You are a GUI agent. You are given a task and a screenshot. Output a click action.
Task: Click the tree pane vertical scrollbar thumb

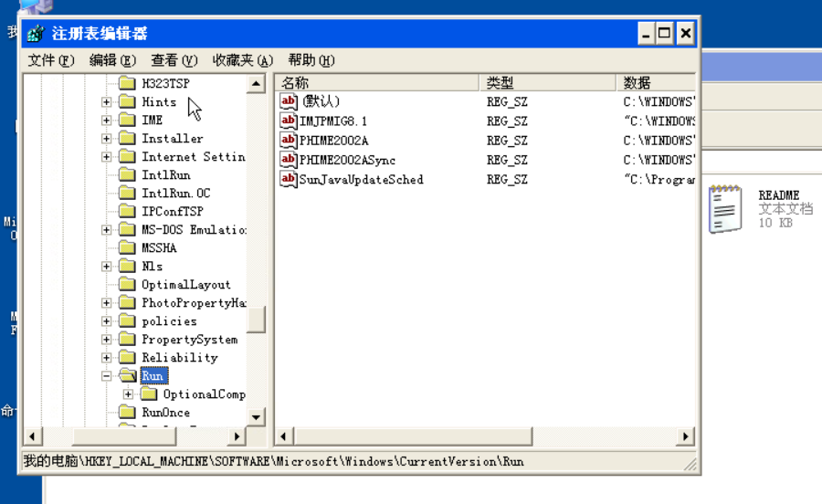click(256, 319)
